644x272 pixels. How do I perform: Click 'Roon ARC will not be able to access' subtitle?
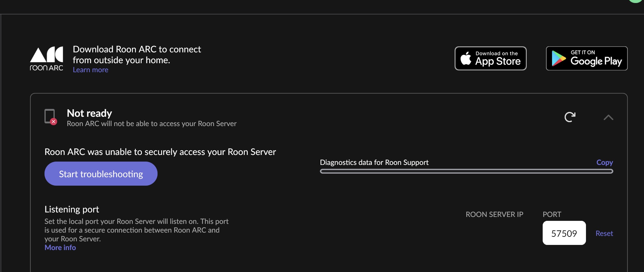click(x=152, y=124)
